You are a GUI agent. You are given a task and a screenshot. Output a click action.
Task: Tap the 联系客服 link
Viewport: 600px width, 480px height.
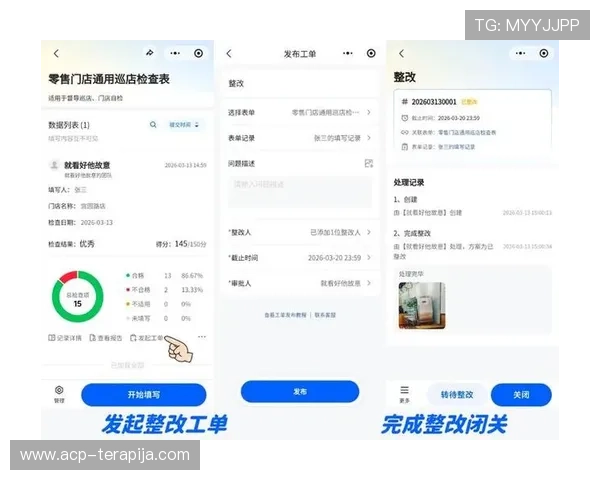[325, 315]
